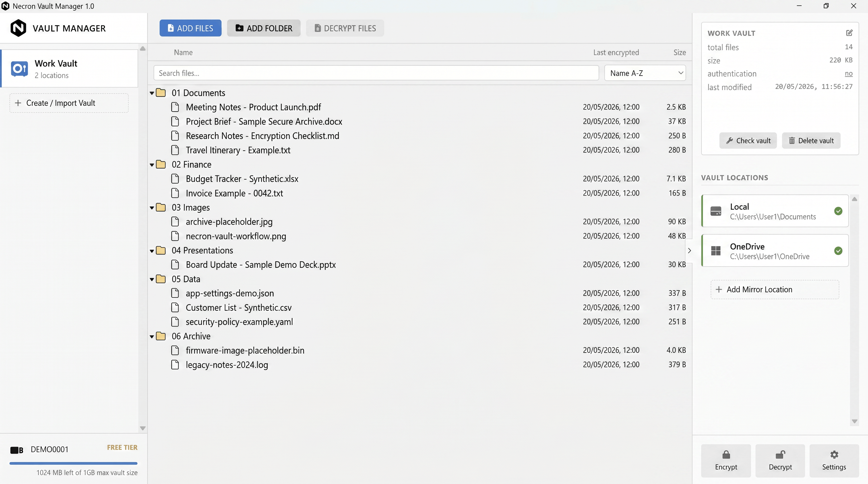Collapse the 01 Documents folder

152,93
